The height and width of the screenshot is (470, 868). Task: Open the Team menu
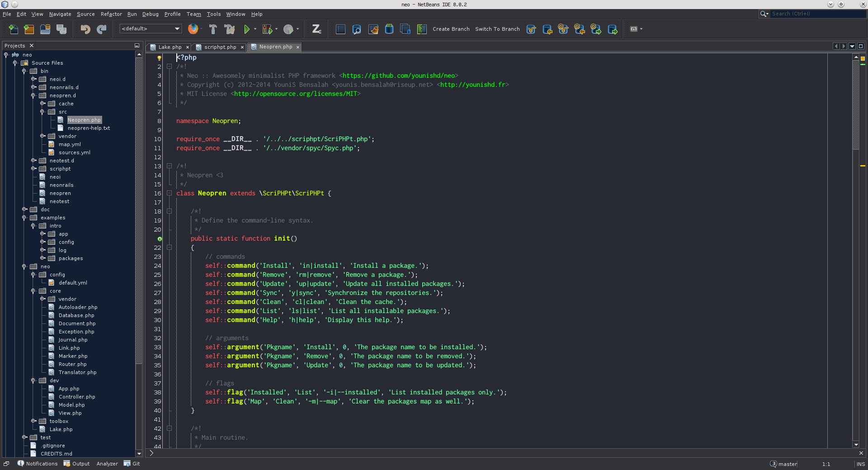193,14
